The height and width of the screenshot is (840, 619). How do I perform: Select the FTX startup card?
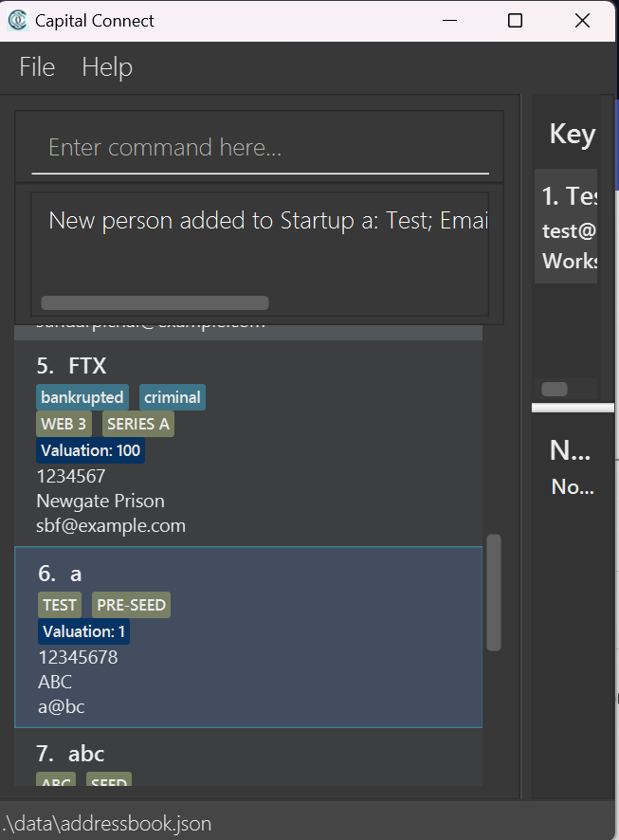[248, 443]
